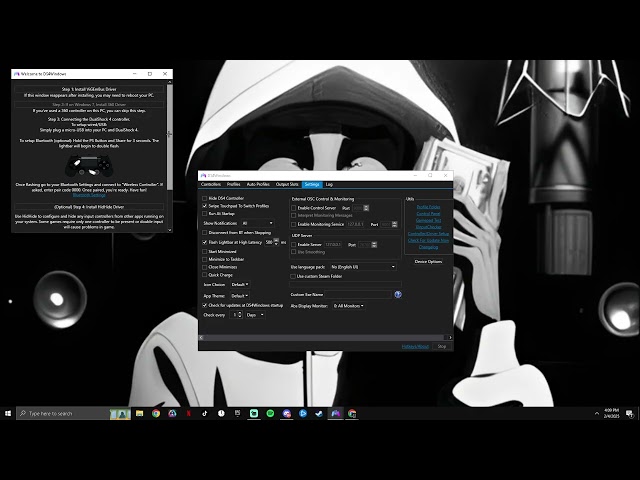Click the DS4Windows taskbar icon

(x=336, y=413)
